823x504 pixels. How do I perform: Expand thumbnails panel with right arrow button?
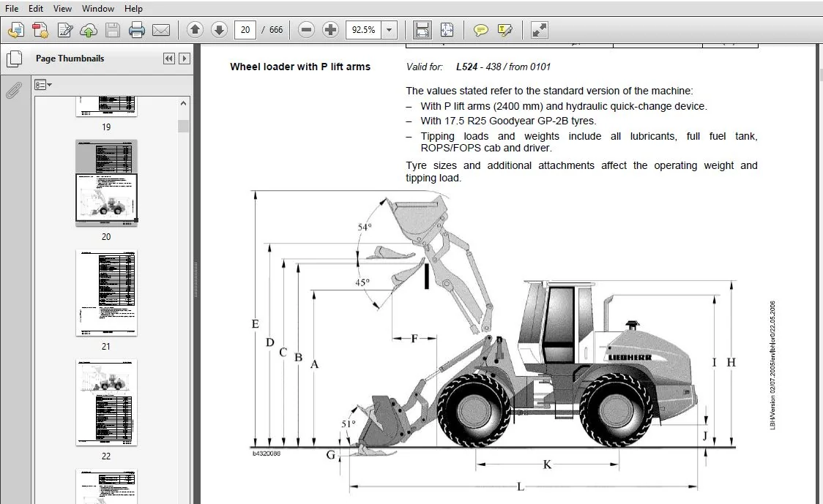(185, 59)
